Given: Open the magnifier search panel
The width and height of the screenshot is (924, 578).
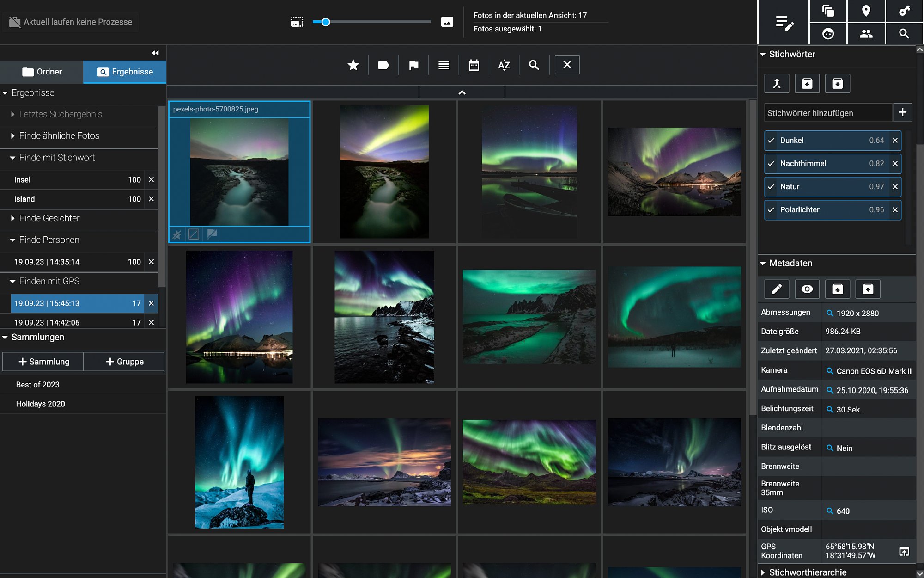Looking at the screenshot, I should (904, 34).
